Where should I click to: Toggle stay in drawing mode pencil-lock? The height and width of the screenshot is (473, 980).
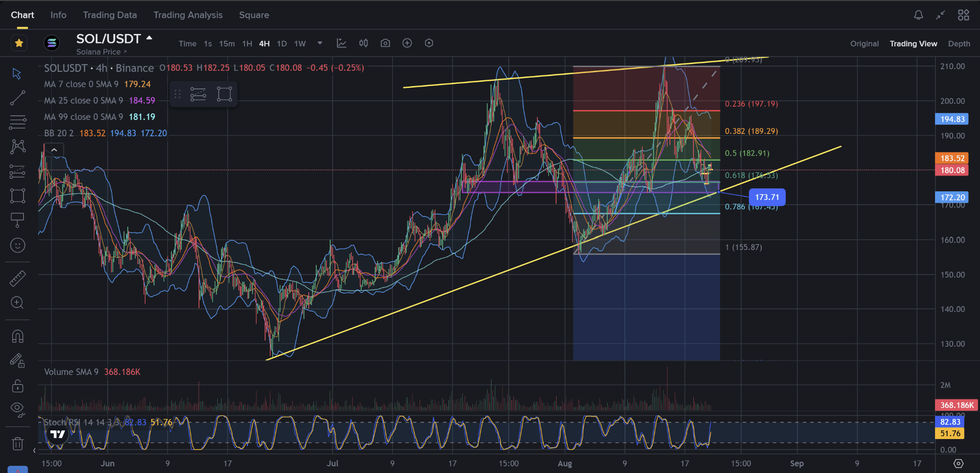(17, 361)
